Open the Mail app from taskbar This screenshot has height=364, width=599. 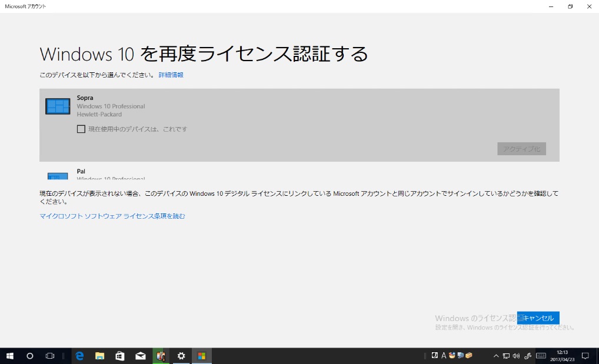coord(141,356)
